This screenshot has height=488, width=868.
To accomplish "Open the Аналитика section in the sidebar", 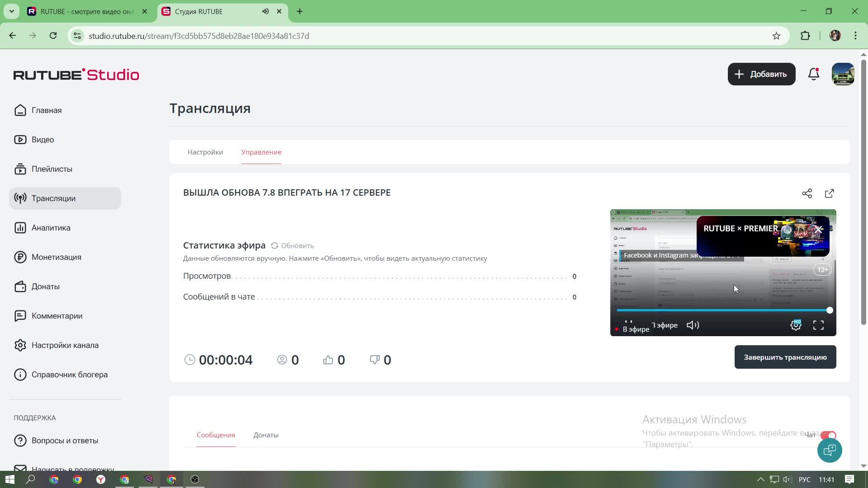I will click(x=50, y=227).
